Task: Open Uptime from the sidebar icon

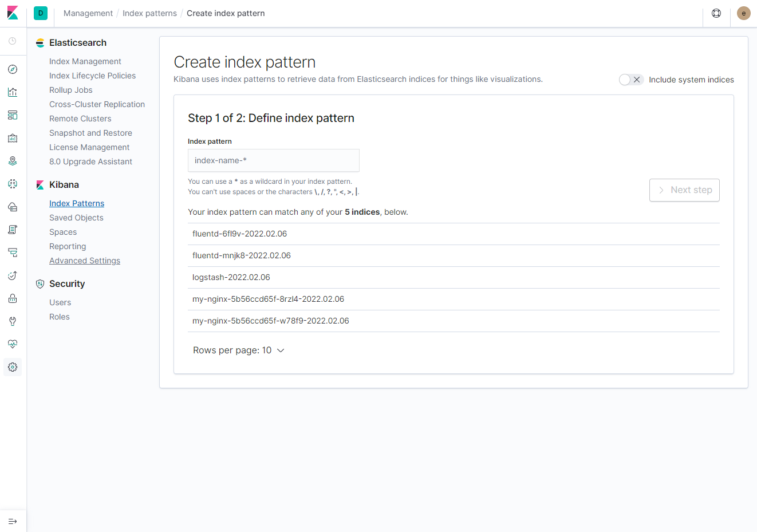Action: (x=13, y=275)
